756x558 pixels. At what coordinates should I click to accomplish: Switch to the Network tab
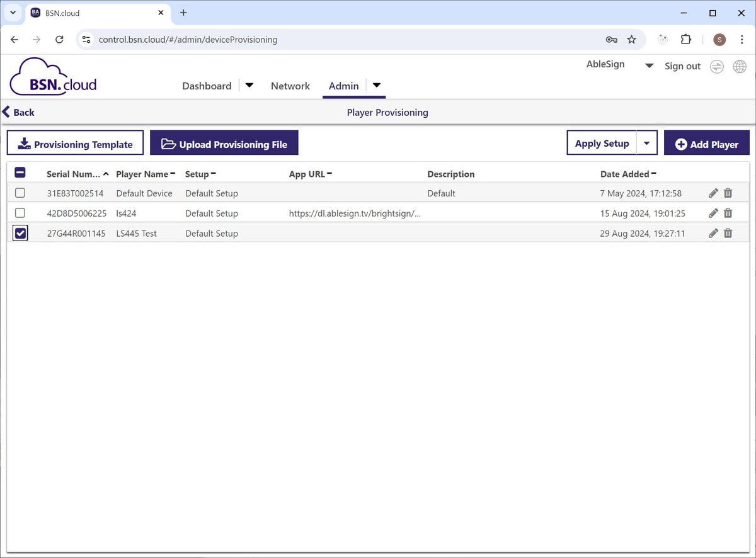(290, 86)
